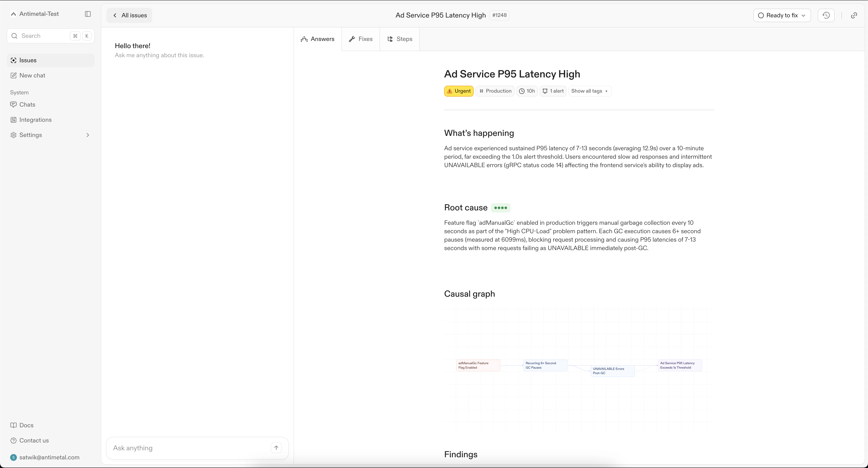The width and height of the screenshot is (868, 468).
Task: Click the 1 alert tag
Action: (553, 91)
